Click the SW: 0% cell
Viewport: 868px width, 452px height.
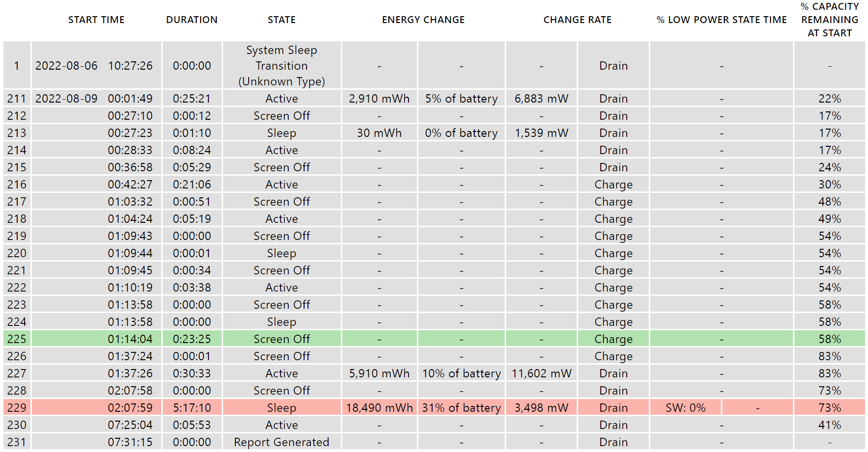(685, 407)
